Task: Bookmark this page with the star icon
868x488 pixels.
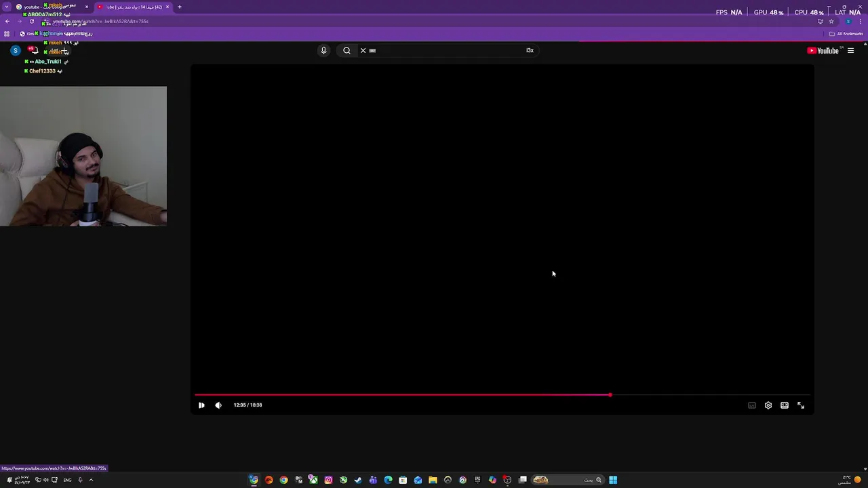Action: click(831, 21)
